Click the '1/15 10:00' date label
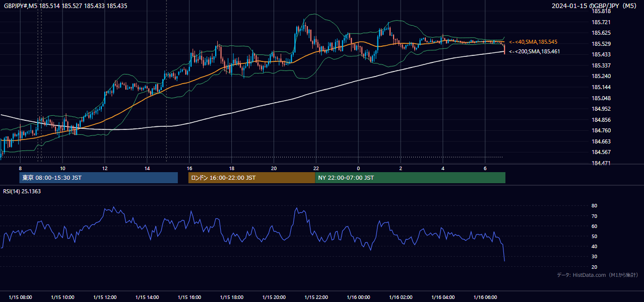The image size is (644, 302). [62, 297]
